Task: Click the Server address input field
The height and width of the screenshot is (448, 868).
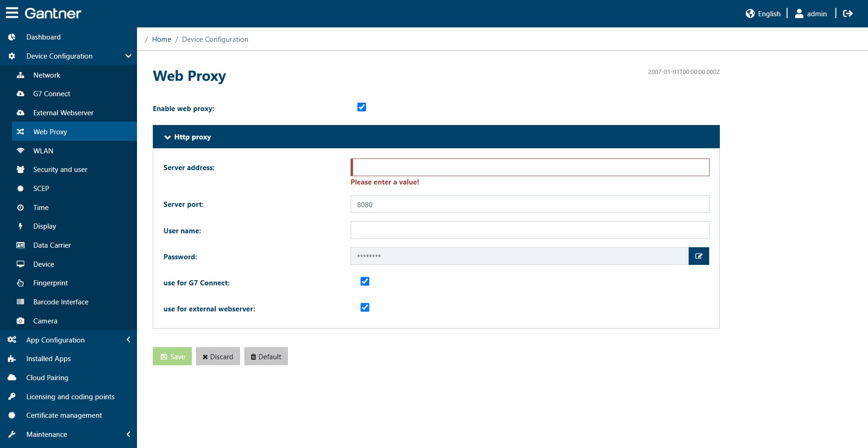Action: pos(530,167)
